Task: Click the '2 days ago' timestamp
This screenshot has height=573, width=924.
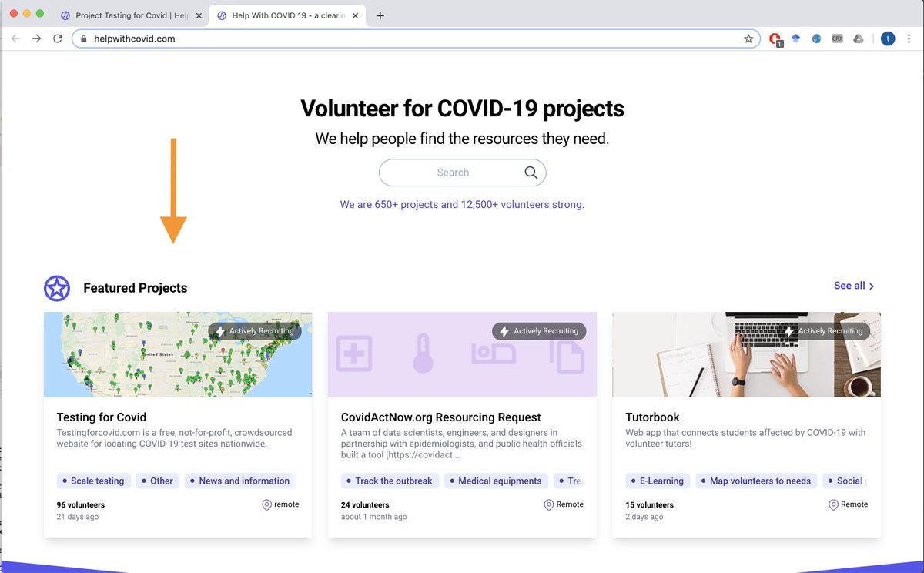Action: pos(644,517)
